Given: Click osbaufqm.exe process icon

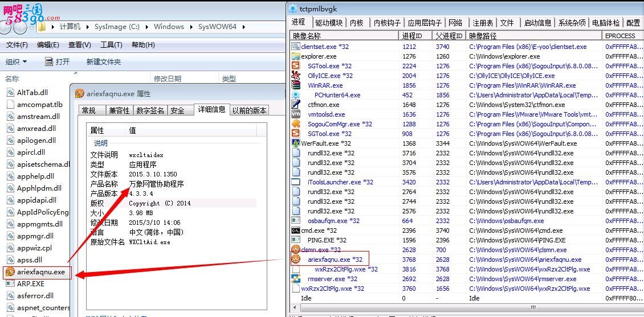Looking at the screenshot, I should pyautogui.click(x=296, y=221).
